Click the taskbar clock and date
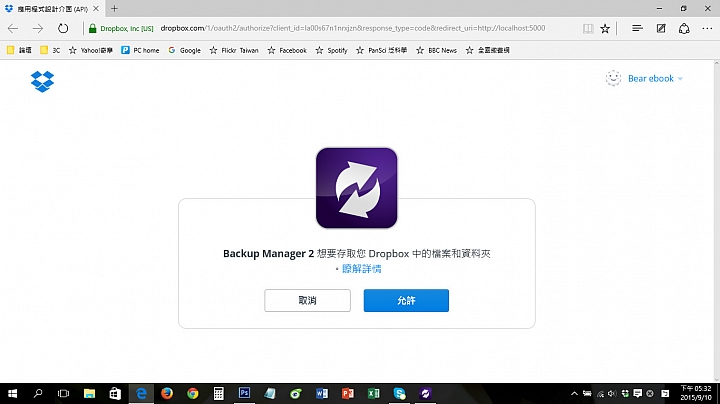 (696, 393)
